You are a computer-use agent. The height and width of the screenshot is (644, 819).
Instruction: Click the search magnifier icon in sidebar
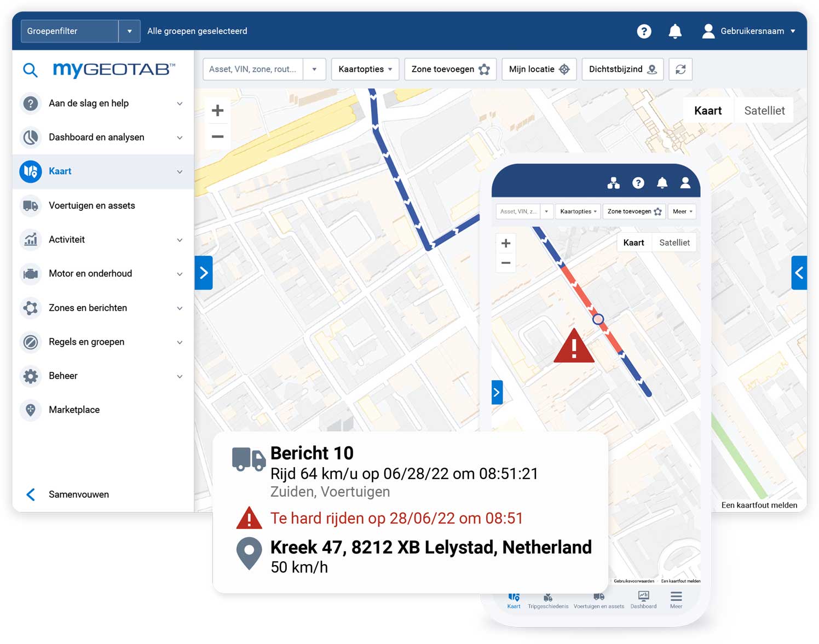pyautogui.click(x=30, y=70)
